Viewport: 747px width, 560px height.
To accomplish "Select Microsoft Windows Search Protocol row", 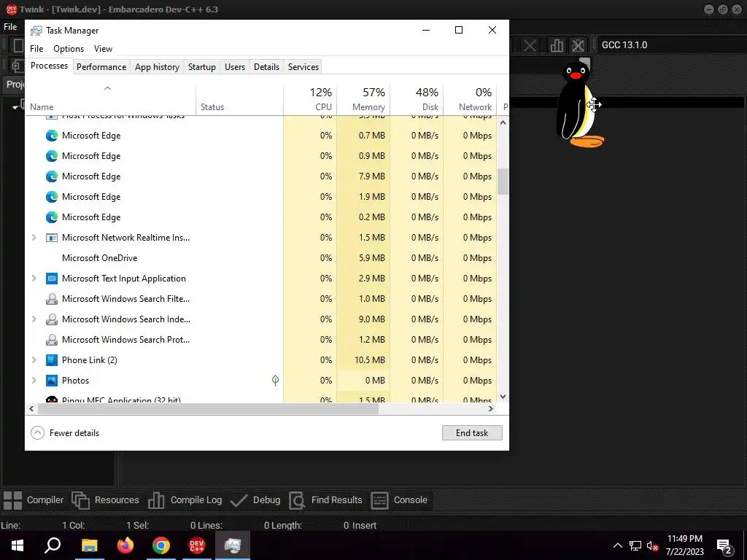I will pos(261,340).
